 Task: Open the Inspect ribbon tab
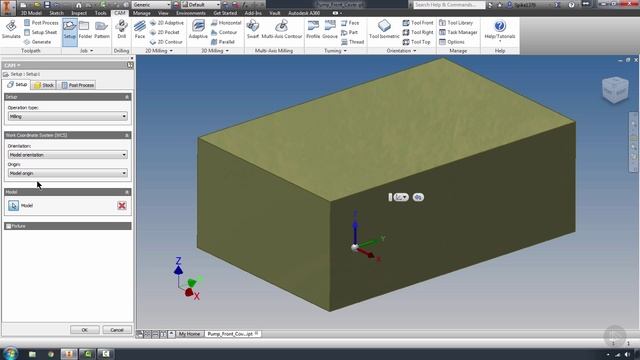(79, 13)
